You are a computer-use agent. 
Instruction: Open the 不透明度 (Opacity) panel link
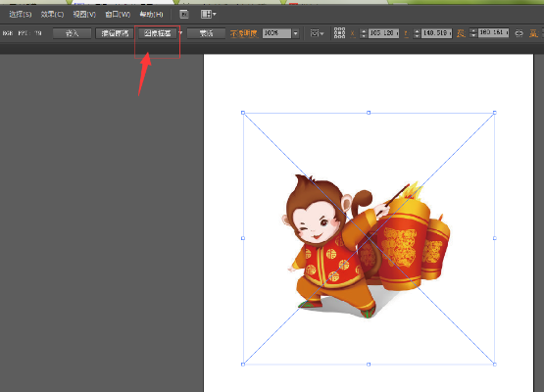pos(243,33)
